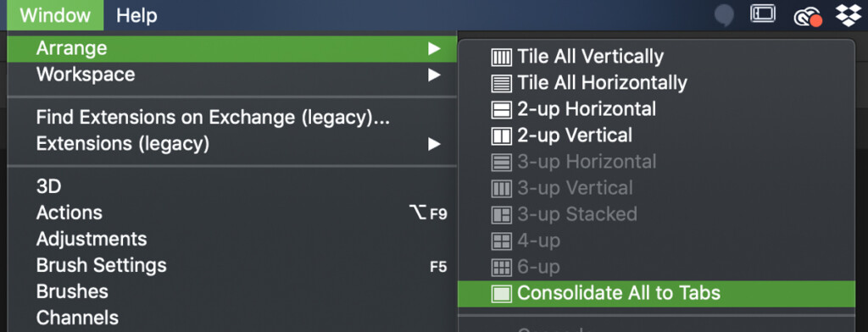Click the display mirroring menu bar icon
868x332 pixels.
coord(763,14)
